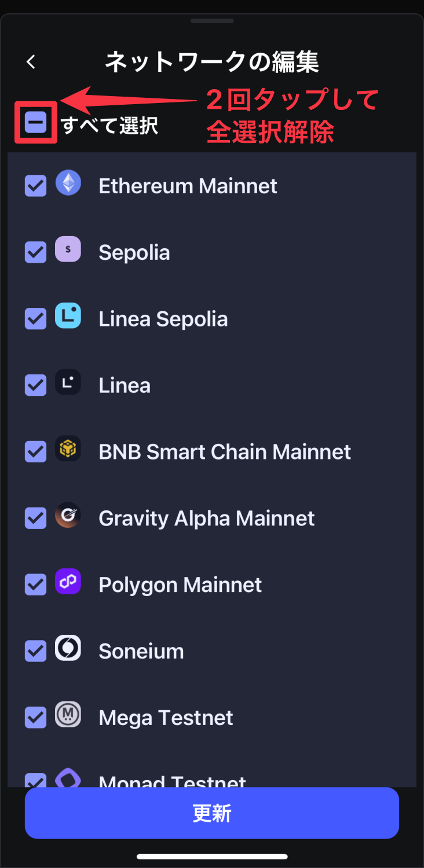The height and width of the screenshot is (868, 424).
Task: Uncheck the Ethereum Mainnet checkbox
Action: (x=35, y=186)
